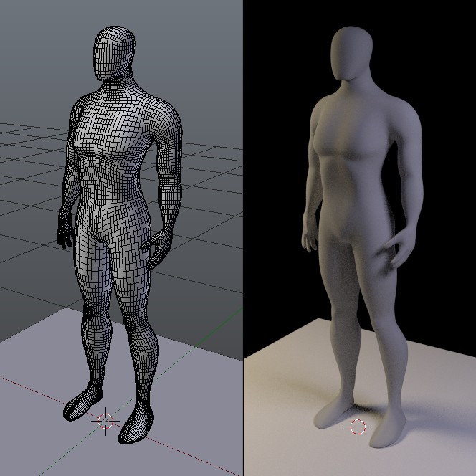Viewport: 476px width, 476px height.
Task: Click the divider between the two views
Action: pos(244,215)
